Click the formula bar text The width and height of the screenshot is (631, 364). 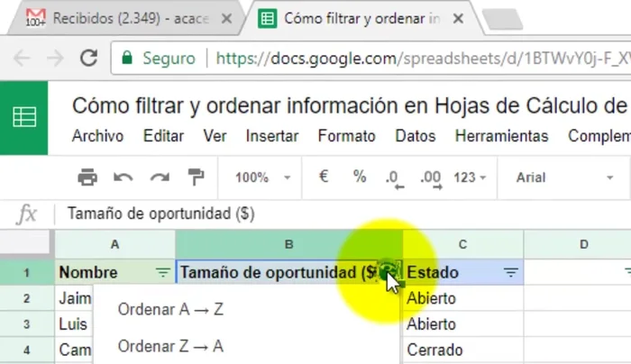161,214
